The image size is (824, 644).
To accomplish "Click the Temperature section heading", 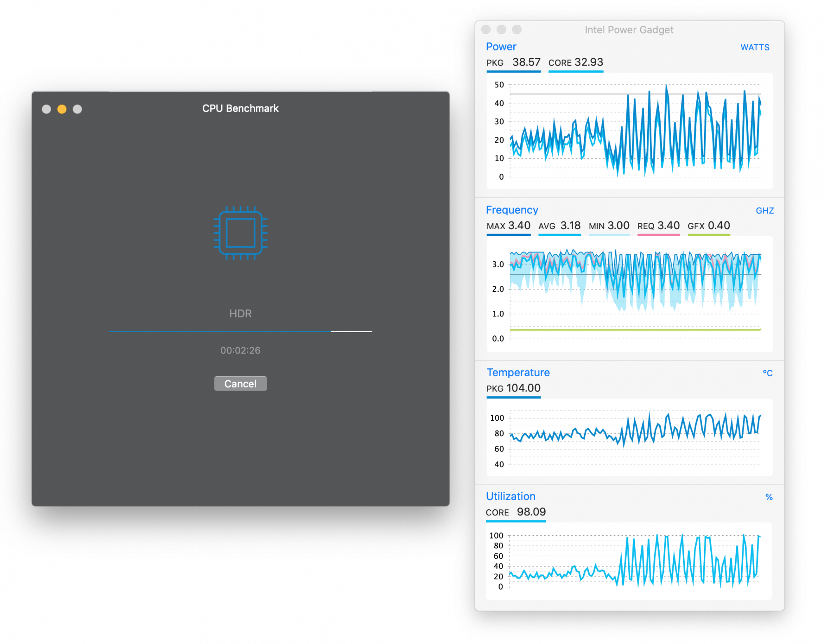I will 518,372.
